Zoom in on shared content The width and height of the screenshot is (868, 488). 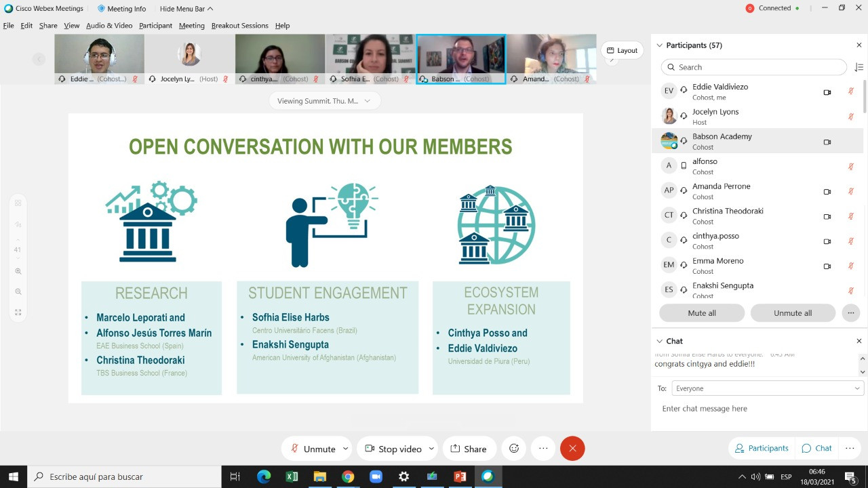[x=18, y=271]
